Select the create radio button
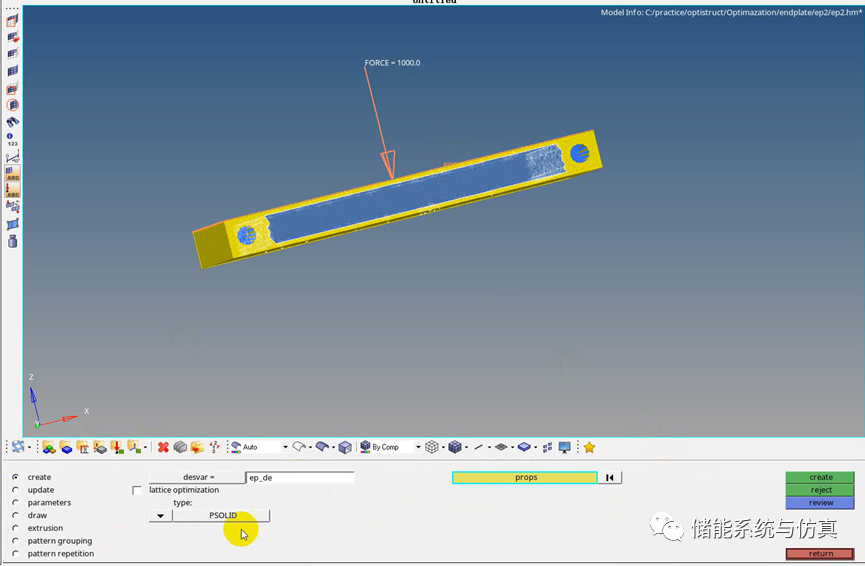 coord(15,477)
